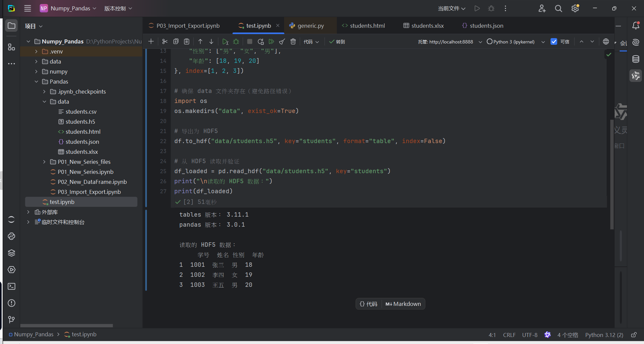This screenshot has height=344, width=644.
Task: Open the Structure tool window
Action: pyautogui.click(x=11, y=47)
